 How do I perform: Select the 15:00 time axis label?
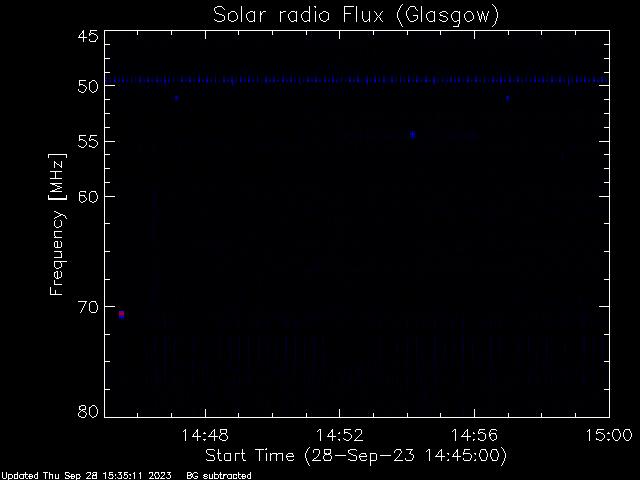609,435
